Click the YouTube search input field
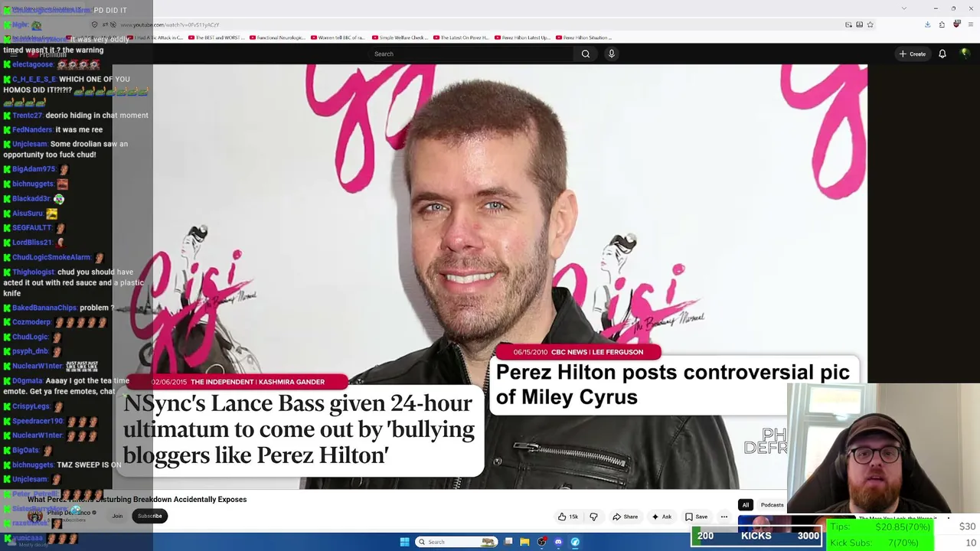 [471, 54]
